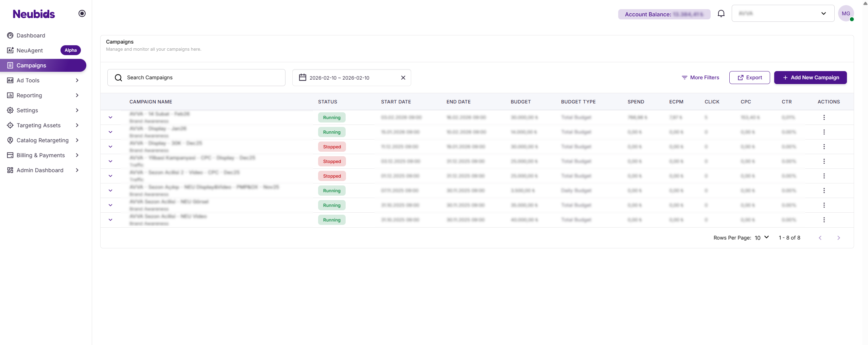Click the search magnifier icon
Screen dimensions: 868x345
pos(118,78)
